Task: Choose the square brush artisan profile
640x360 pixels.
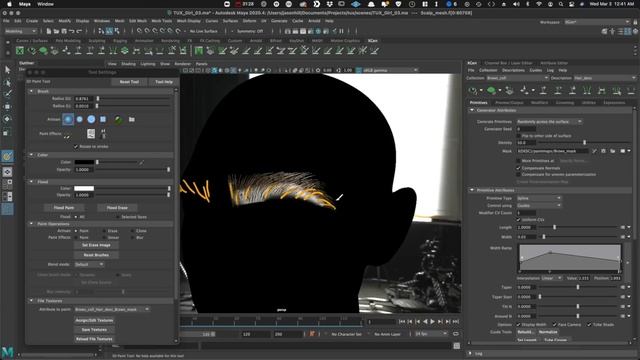Action: [x=103, y=119]
